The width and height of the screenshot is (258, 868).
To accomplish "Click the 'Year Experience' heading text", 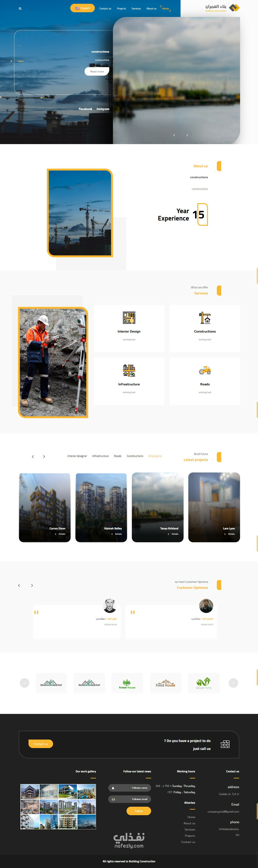I will pos(173,215).
